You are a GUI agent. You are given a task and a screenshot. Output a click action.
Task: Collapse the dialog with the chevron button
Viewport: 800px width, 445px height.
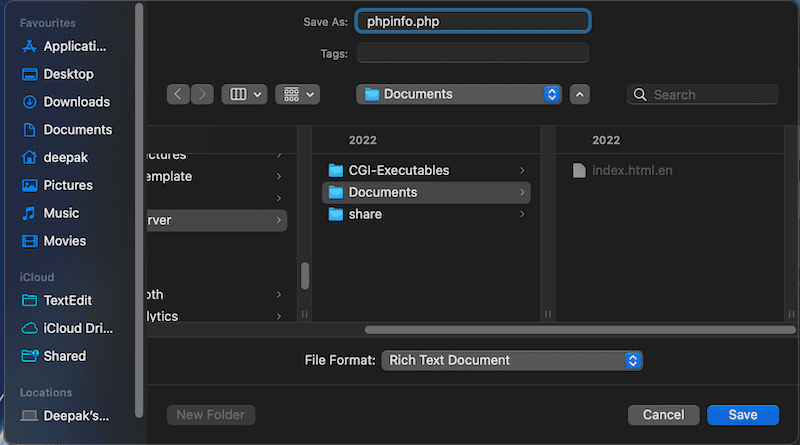pyautogui.click(x=580, y=94)
